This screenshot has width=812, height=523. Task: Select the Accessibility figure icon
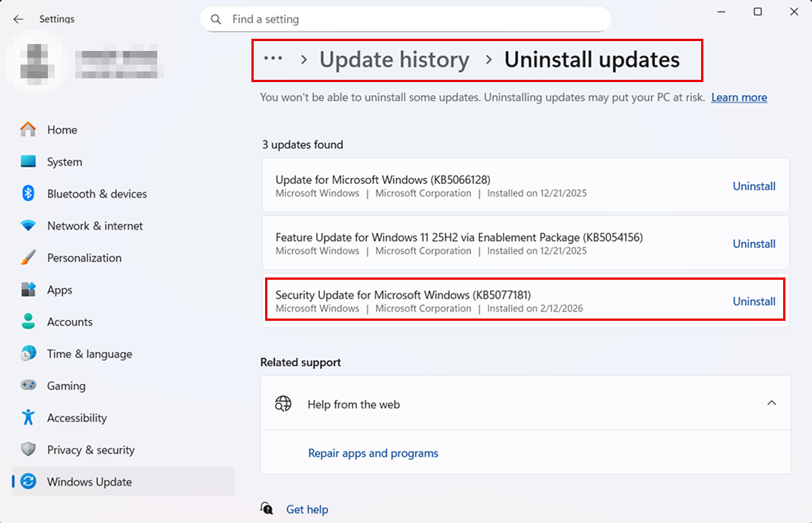pos(28,417)
